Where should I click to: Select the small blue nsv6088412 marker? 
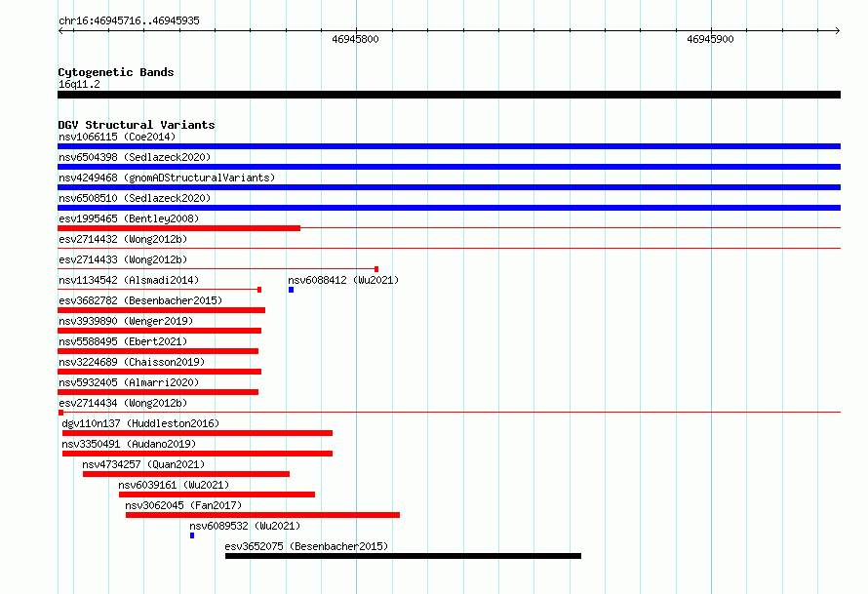click(x=292, y=290)
